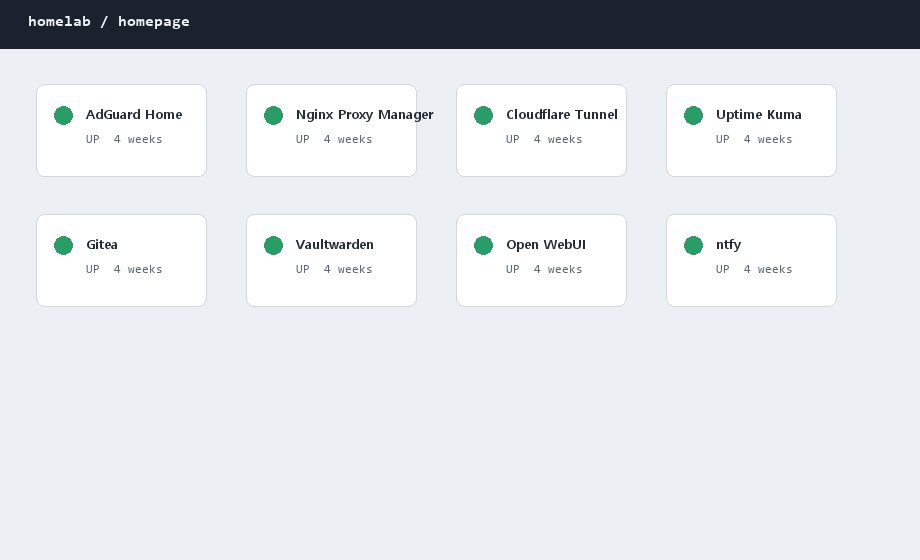Click 'UP 4 weeks' under ntfy

pyautogui.click(x=754, y=269)
